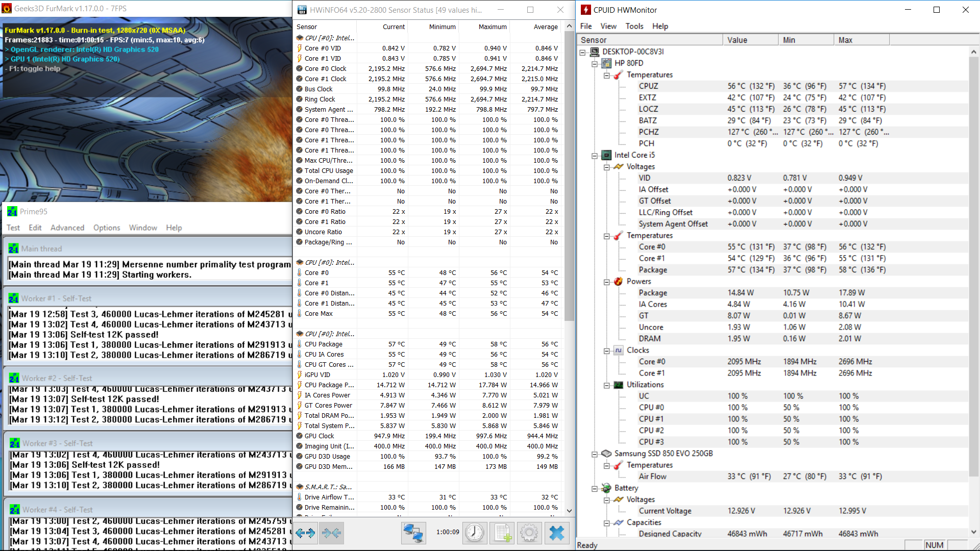The width and height of the screenshot is (980, 551).
Task: Open HWMonitor View menu
Action: 608,26
